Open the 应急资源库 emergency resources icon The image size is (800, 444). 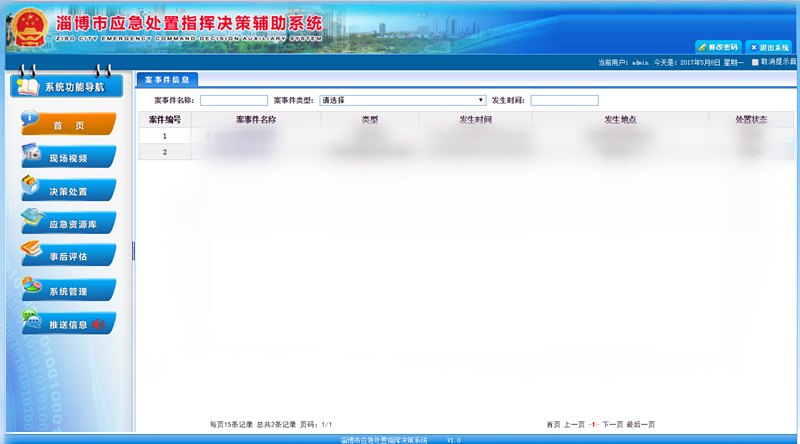32,220
